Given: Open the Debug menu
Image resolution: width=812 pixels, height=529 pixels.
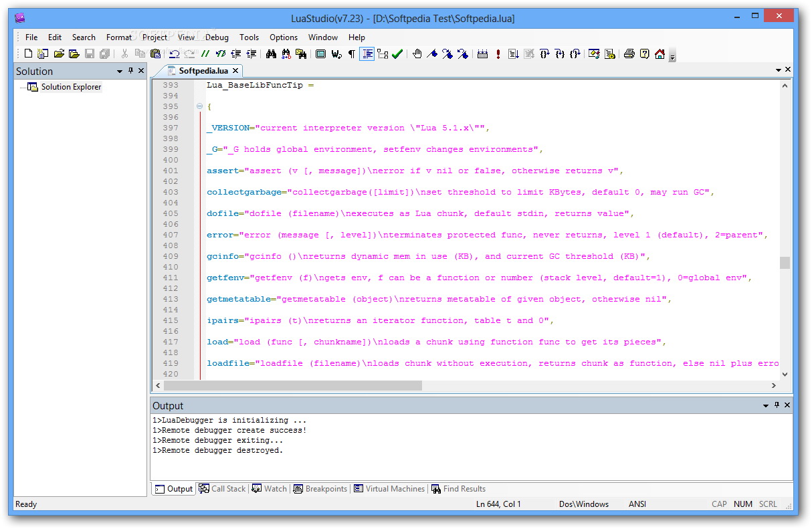Looking at the screenshot, I should tap(217, 37).
